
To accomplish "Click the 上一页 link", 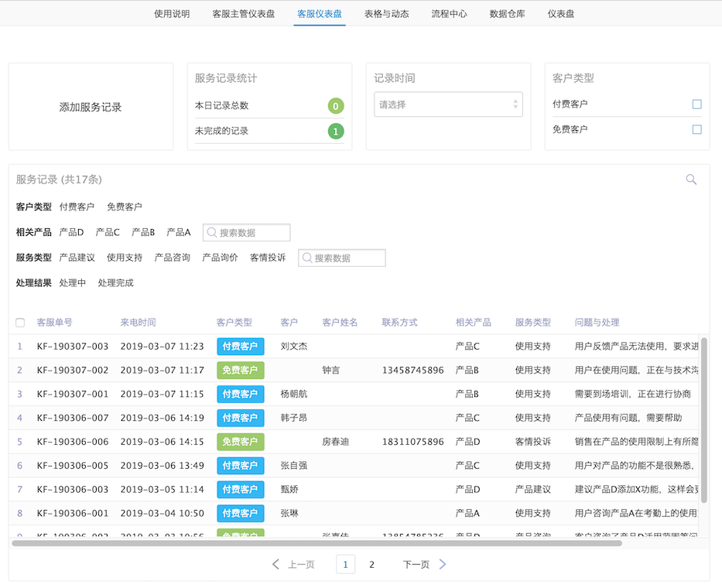I will coord(301,565).
